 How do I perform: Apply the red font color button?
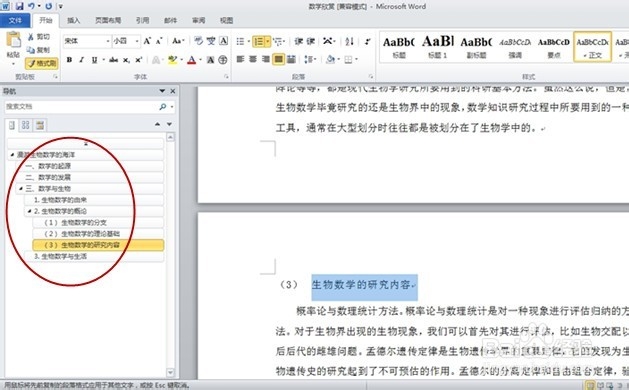coord(192,60)
